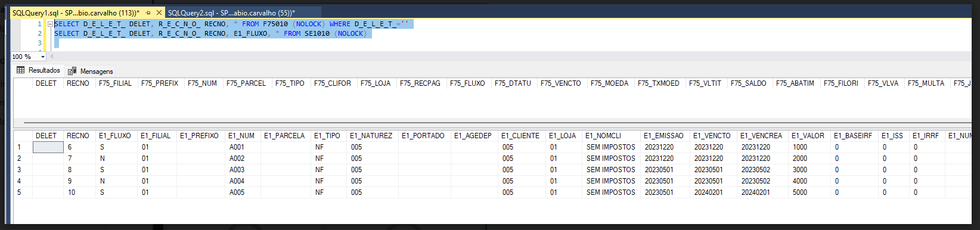The height and width of the screenshot is (230, 980).
Task: Select the F75_ABATIM column header
Action: pyautogui.click(x=795, y=83)
